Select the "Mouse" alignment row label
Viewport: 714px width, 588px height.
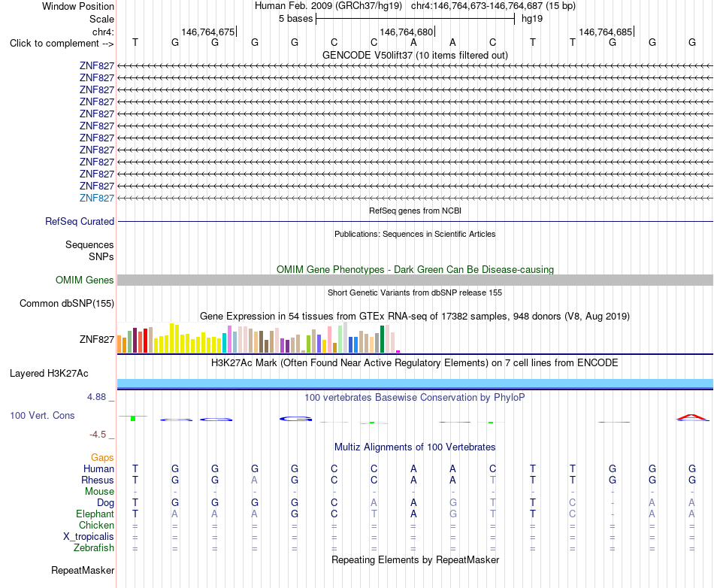click(x=99, y=492)
